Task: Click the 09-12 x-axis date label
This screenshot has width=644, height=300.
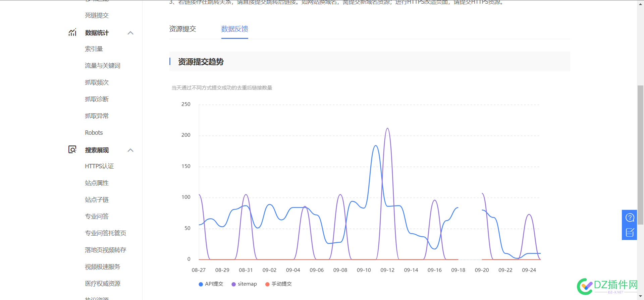Action: click(387, 270)
